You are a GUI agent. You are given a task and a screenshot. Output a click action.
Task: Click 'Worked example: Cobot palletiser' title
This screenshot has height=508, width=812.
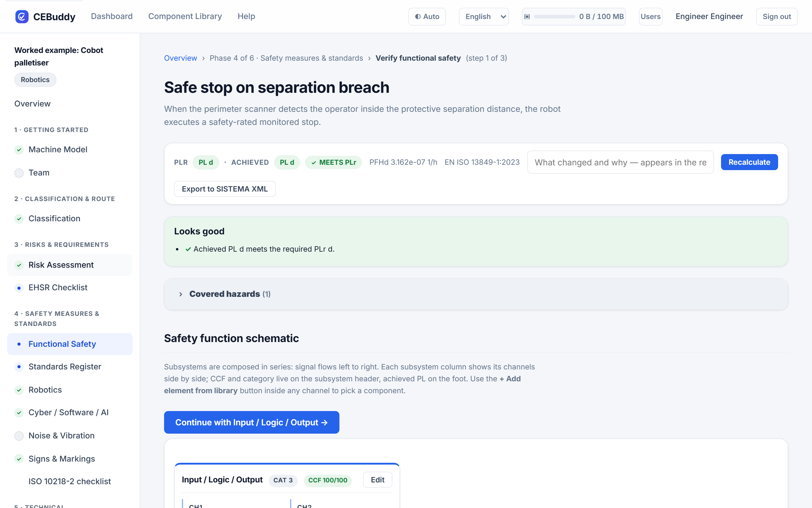(x=59, y=57)
